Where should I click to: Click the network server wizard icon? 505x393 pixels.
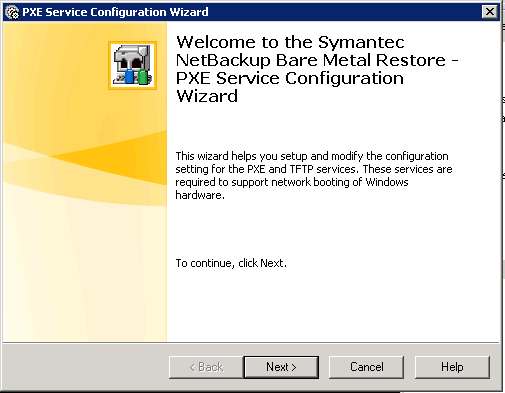pyautogui.click(x=132, y=65)
